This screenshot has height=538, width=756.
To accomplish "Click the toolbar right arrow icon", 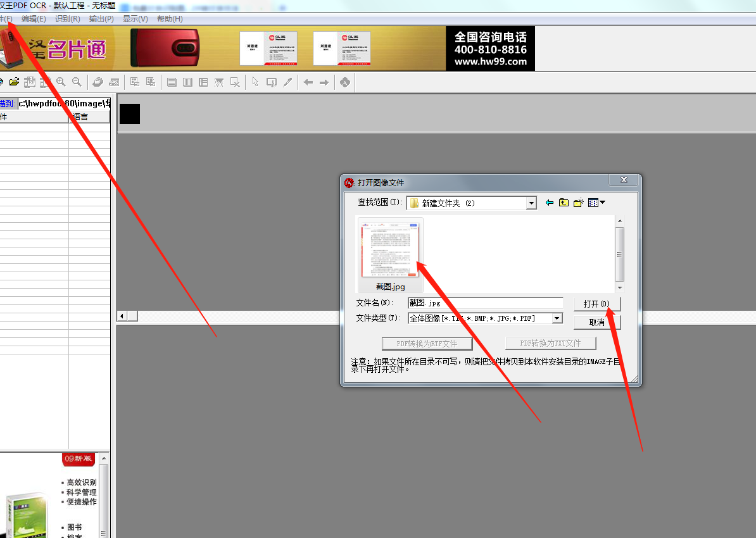I will (x=324, y=82).
